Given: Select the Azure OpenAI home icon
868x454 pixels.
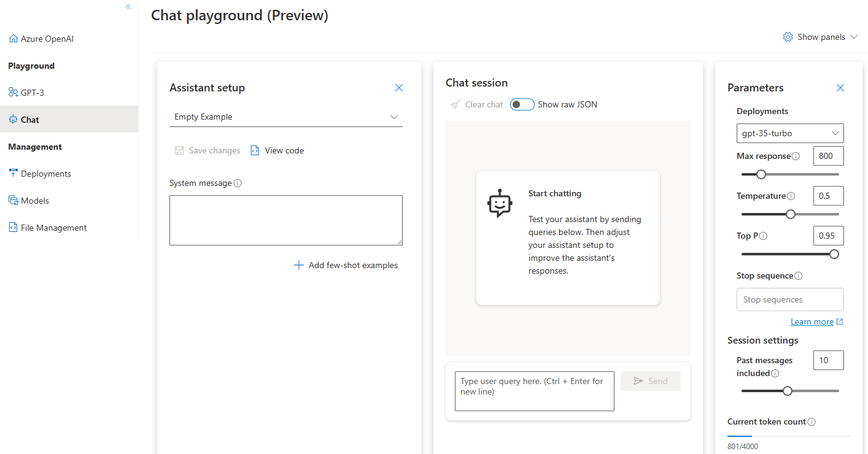Looking at the screenshot, I should pos(13,38).
